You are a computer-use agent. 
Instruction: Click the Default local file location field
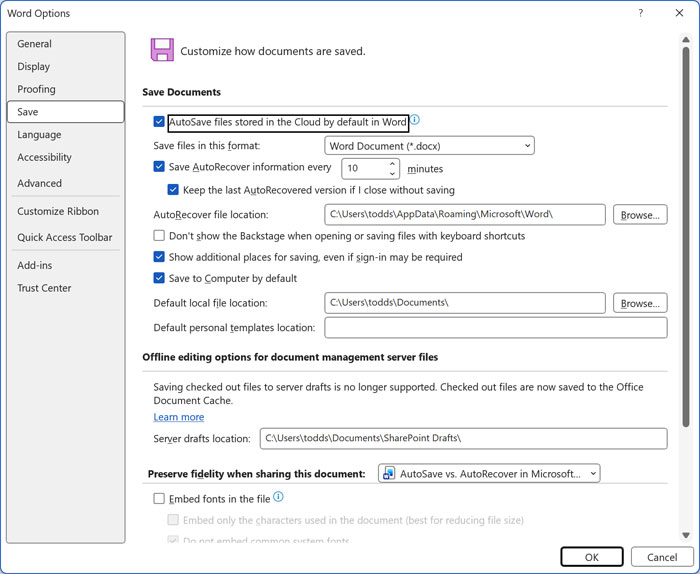point(465,303)
